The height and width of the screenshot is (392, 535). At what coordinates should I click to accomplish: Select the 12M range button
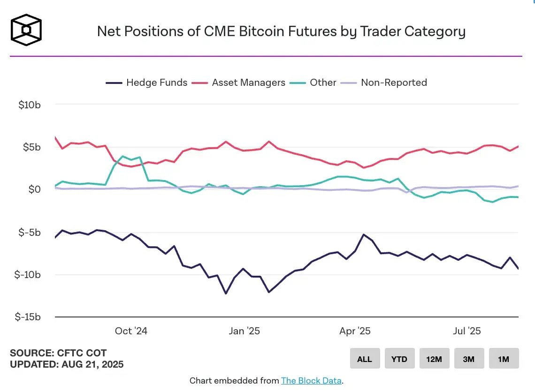(x=434, y=359)
